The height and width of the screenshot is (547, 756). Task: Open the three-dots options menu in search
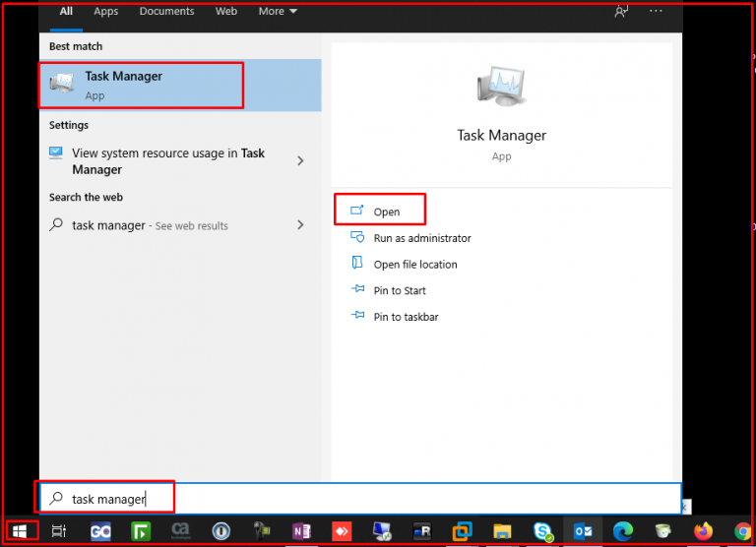tap(656, 11)
